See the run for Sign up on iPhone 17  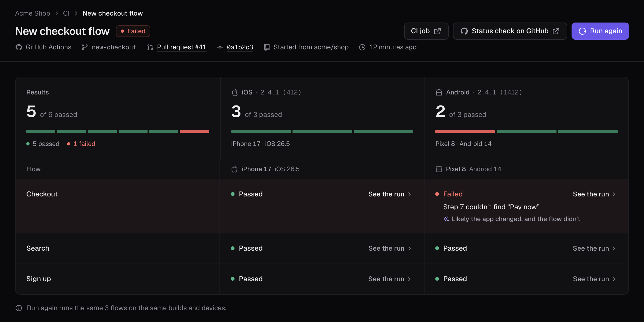pos(390,279)
